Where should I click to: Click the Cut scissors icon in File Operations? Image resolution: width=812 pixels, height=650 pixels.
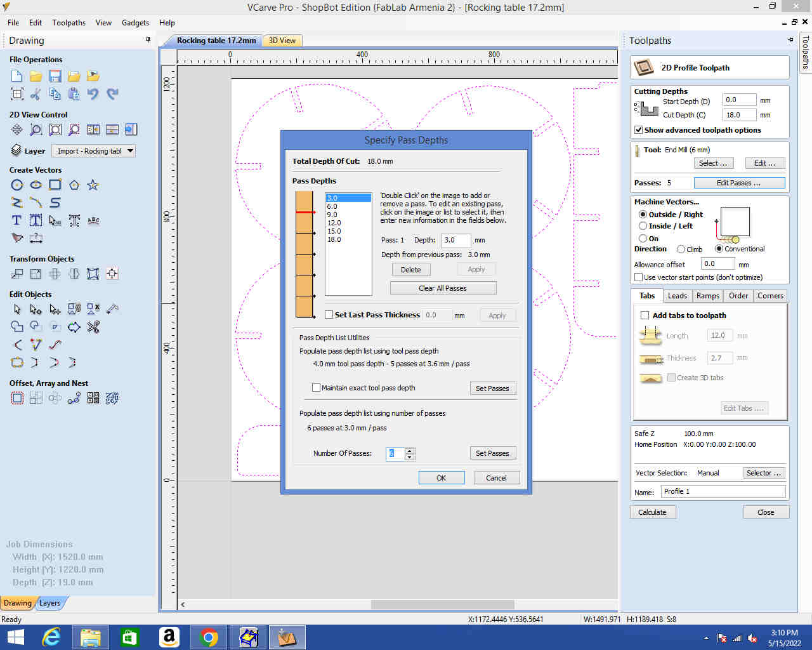coord(36,94)
